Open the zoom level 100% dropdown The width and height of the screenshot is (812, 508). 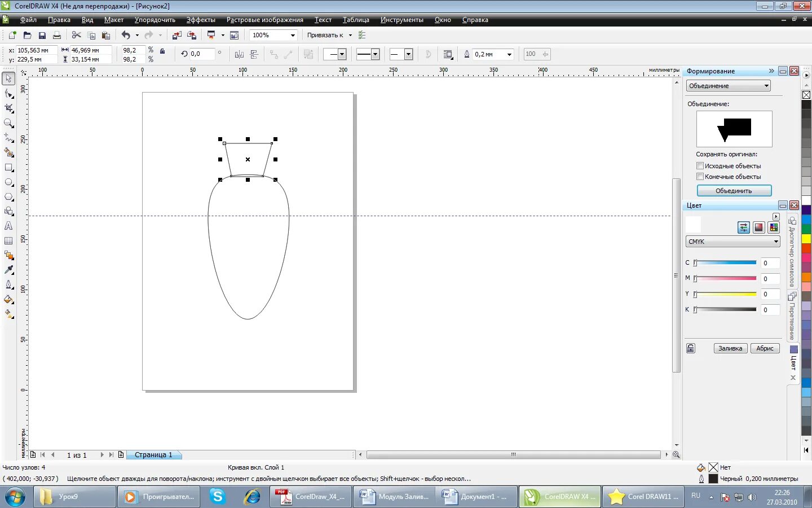(x=293, y=35)
